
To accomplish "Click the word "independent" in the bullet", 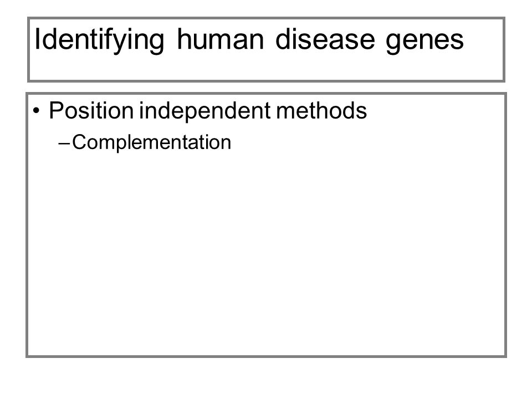I will tap(205, 111).
